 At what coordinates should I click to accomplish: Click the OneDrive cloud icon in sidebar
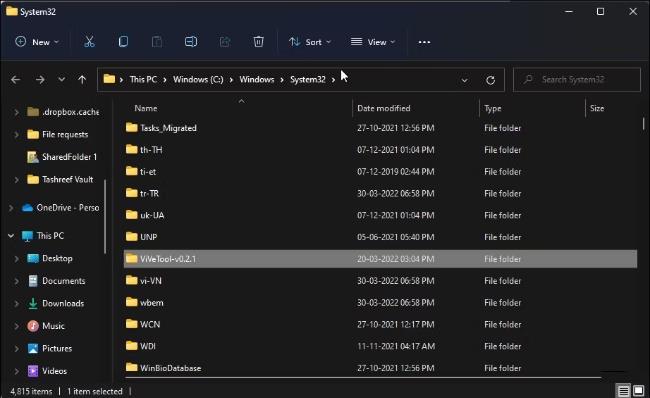coord(27,208)
